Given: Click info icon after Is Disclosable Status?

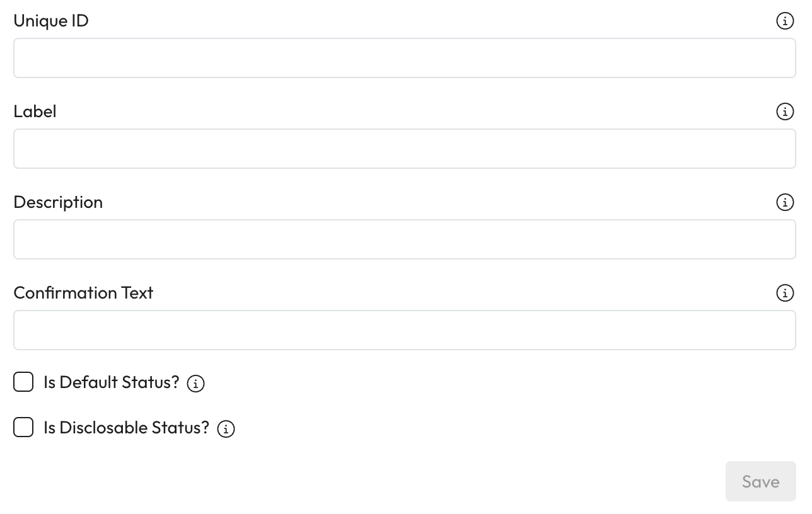Looking at the screenshot, I should [x=226, y=429].
